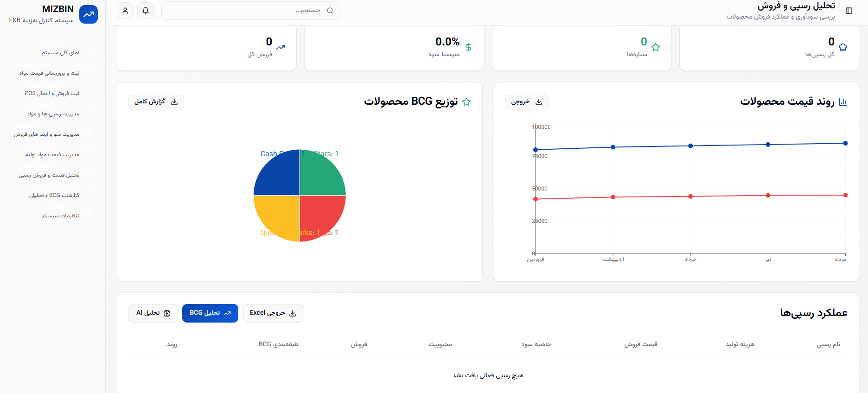The image size is (868, 393).
Task: Open the notifications bell
Action: point(146,11)
